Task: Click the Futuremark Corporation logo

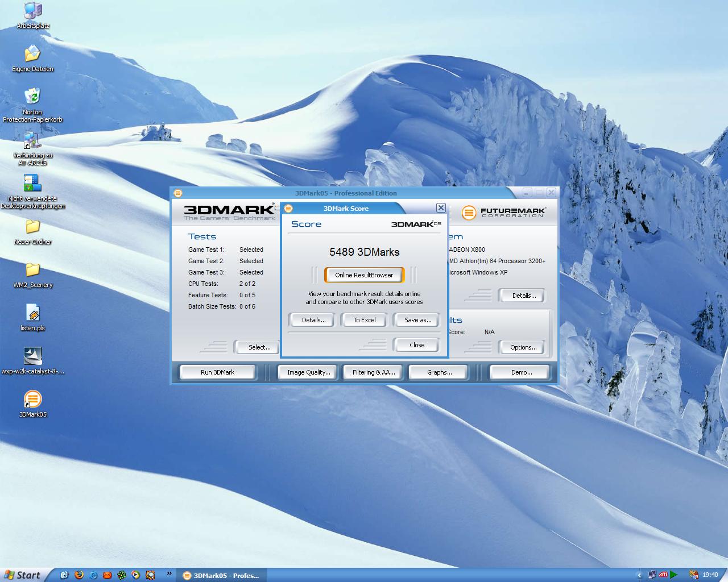Action: [x=503, y=213]
